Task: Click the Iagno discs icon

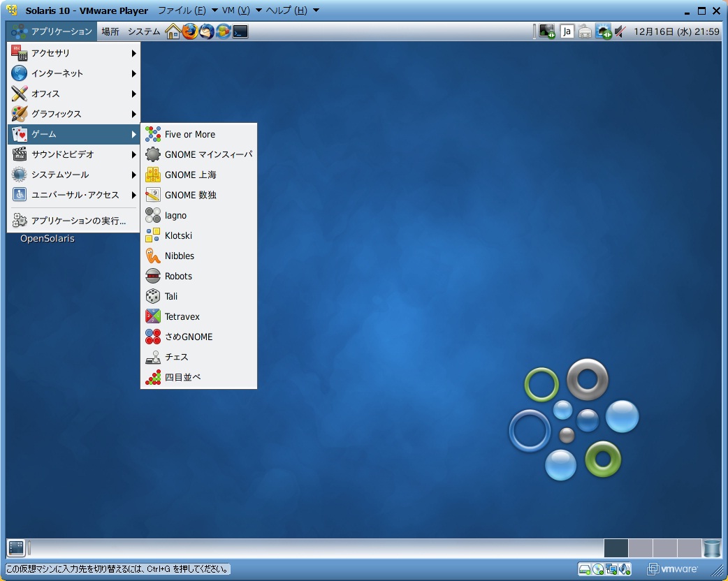Action: [x=153, y=215]
